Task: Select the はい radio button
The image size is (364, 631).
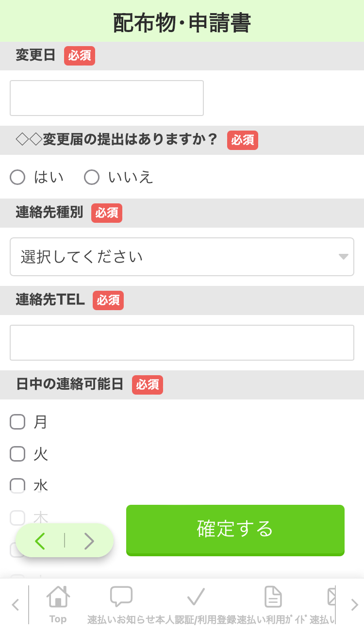Action: click(17, 178)
